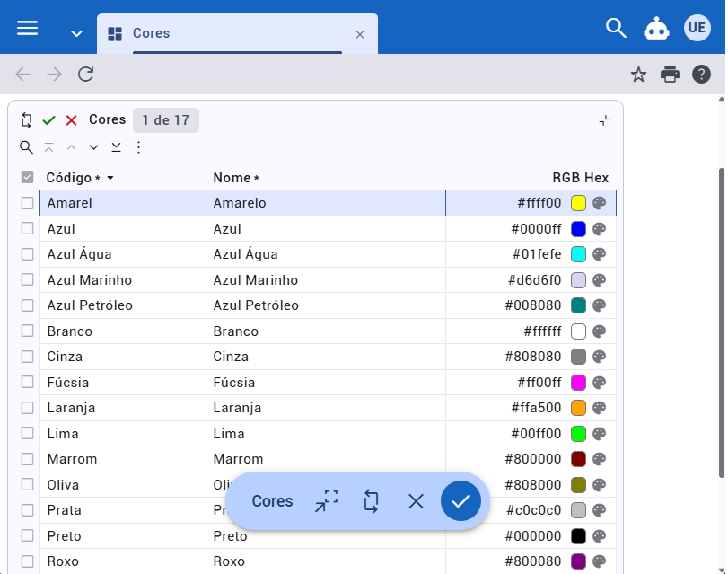Click the RGB Hex column header
The image size is (728, 574).
point(580,178)
